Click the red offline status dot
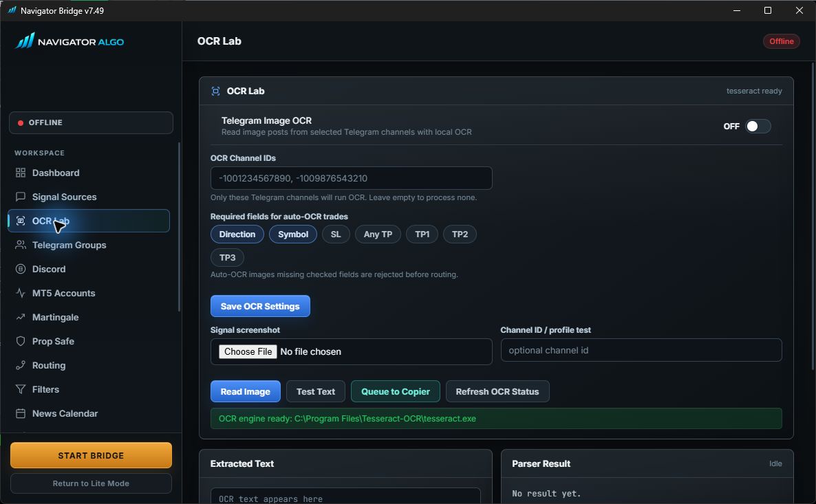Viewport: 816px width, 504px height. click(x=20, y=123)
